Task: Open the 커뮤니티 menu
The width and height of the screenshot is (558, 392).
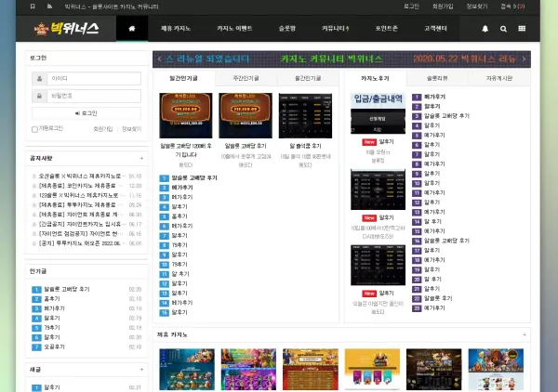Action: (335, 29)
